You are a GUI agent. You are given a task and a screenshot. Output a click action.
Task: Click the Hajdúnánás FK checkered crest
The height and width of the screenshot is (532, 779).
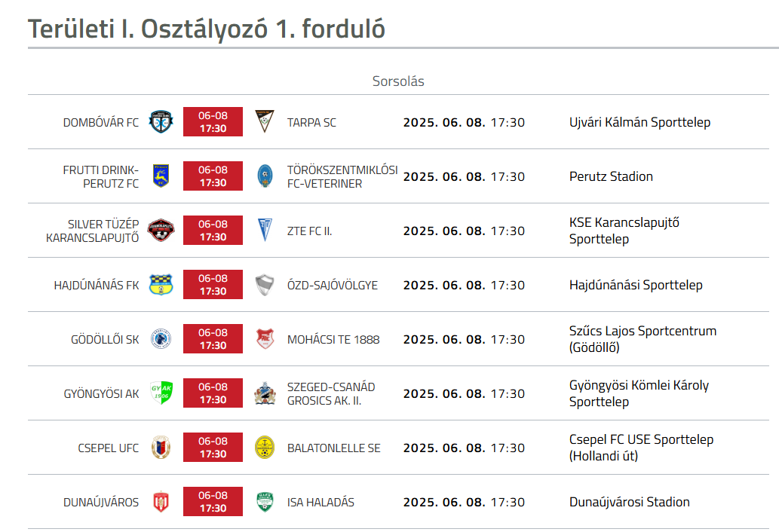click(161, 284)
